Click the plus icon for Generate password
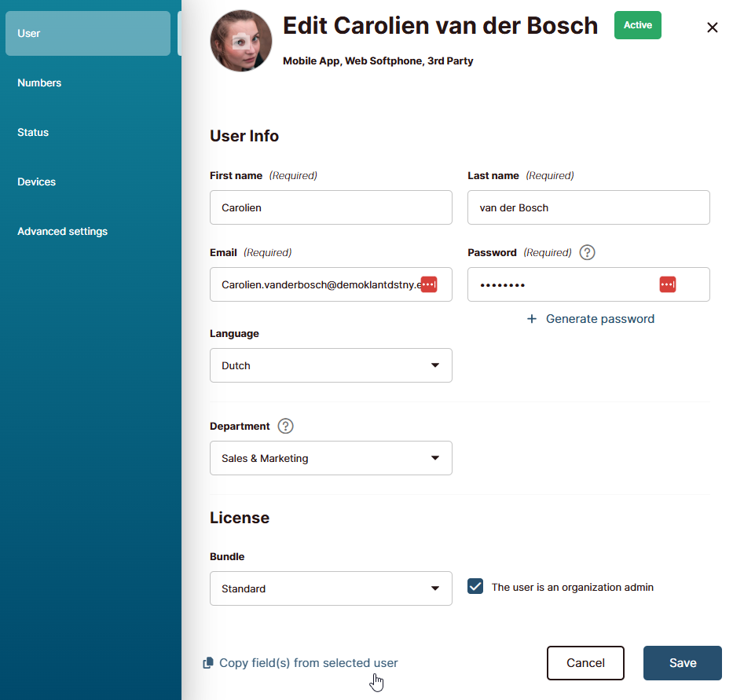This screenshot has height=700, width=733. coord(532,319)
